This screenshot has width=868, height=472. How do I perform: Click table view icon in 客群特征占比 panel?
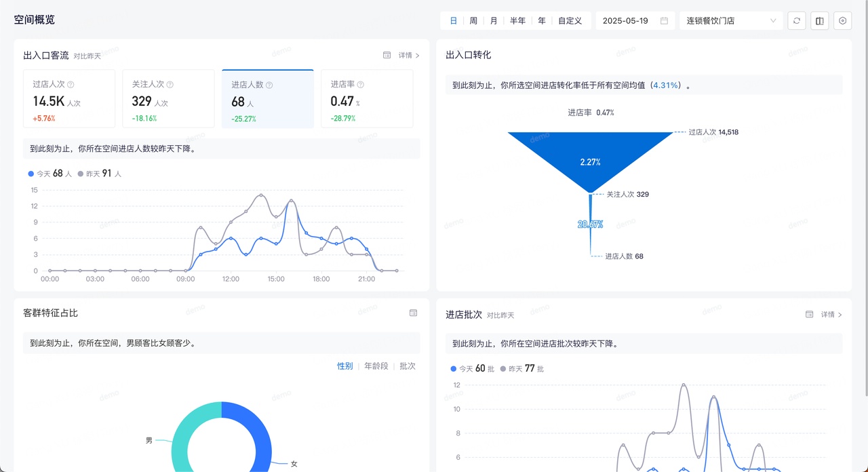413,313
